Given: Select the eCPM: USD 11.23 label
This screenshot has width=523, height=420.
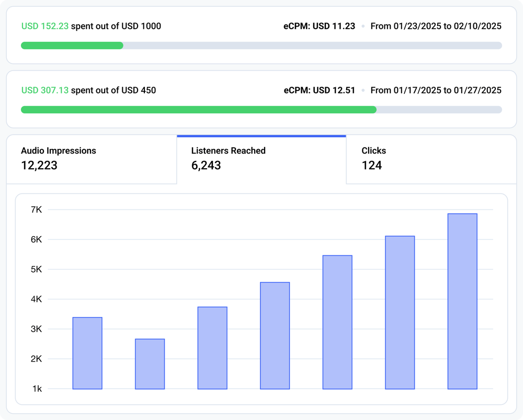Looking at the screenshot, I should tap(319, 26).
